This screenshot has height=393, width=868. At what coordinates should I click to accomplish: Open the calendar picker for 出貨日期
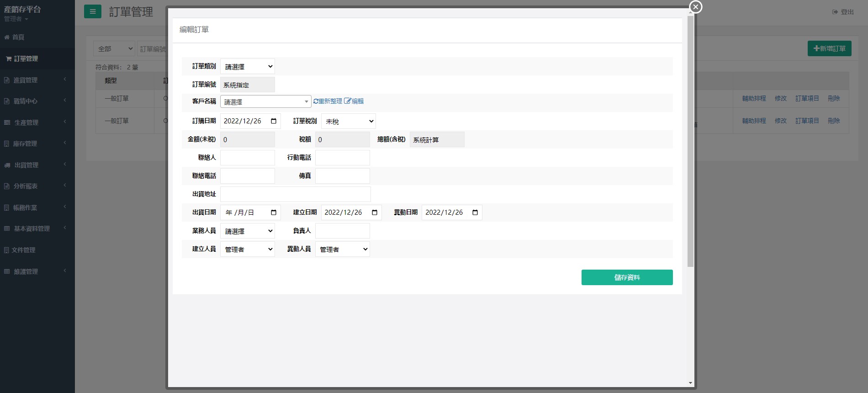(274, 212)
